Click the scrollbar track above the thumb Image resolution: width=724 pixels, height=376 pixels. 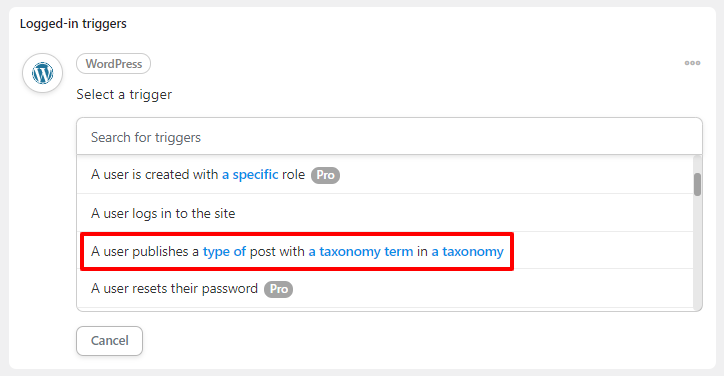pos(697,164)
